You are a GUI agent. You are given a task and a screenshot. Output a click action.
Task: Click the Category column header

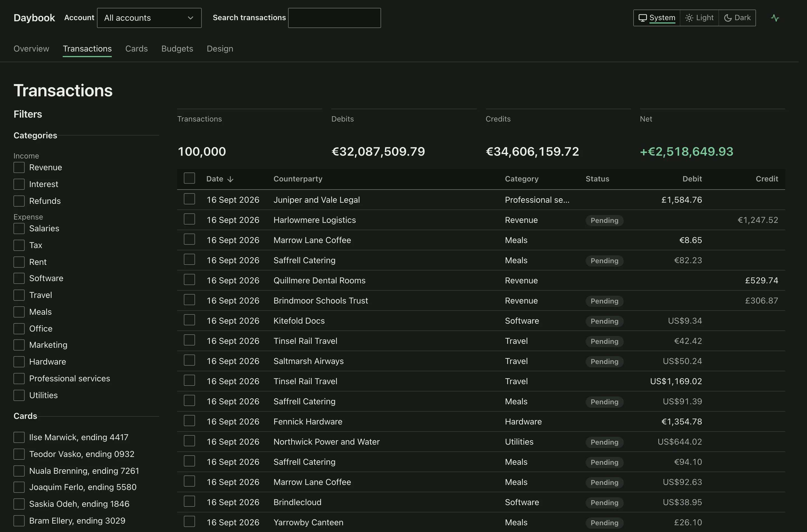click(521, 179)
